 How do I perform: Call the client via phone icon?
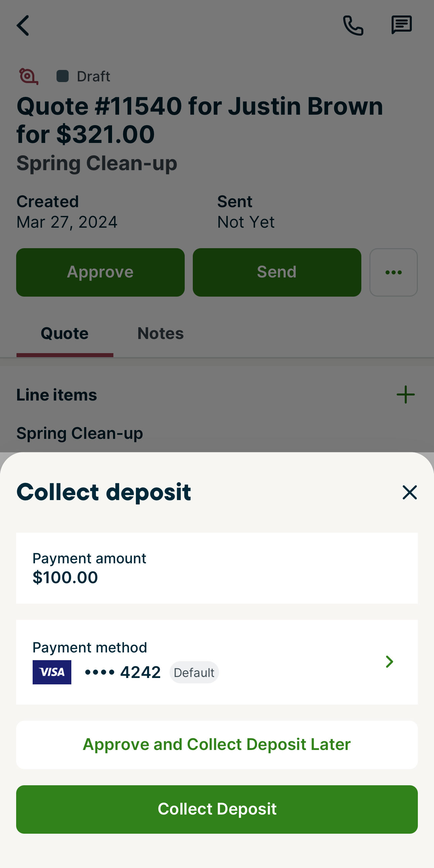[x=353, y=25]
